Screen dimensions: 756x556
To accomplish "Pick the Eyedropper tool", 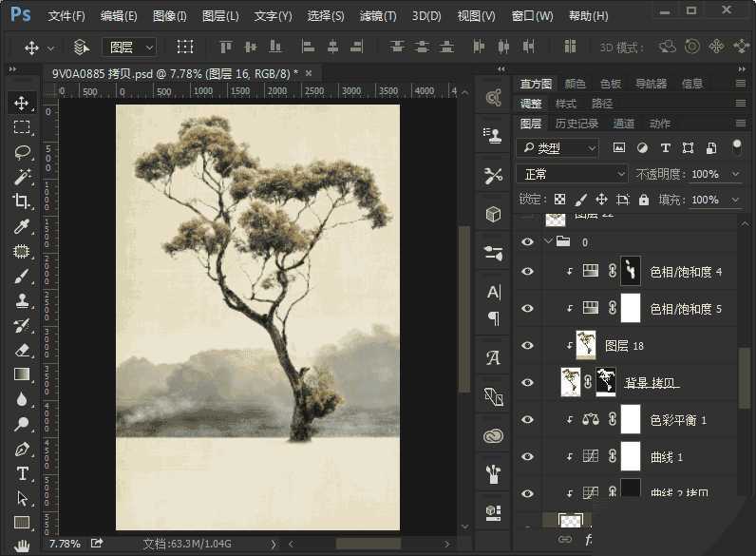I will coord(22,226).
